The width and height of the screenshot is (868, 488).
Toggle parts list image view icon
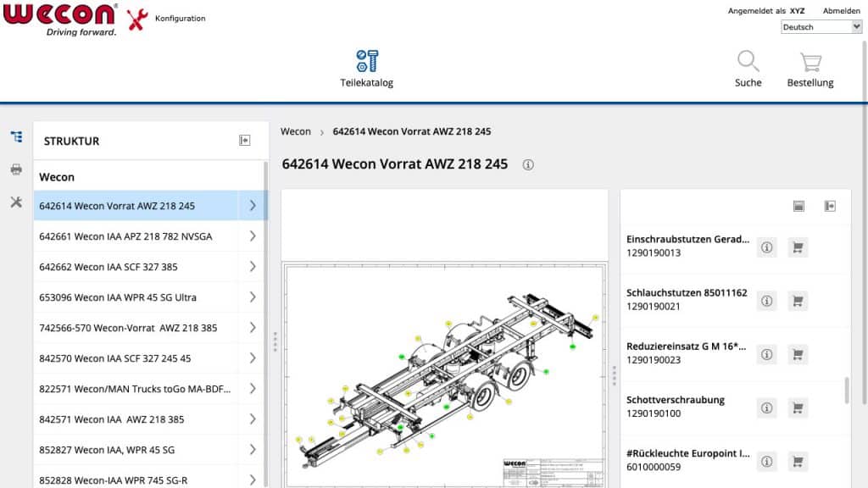click(x=798, y=206)
